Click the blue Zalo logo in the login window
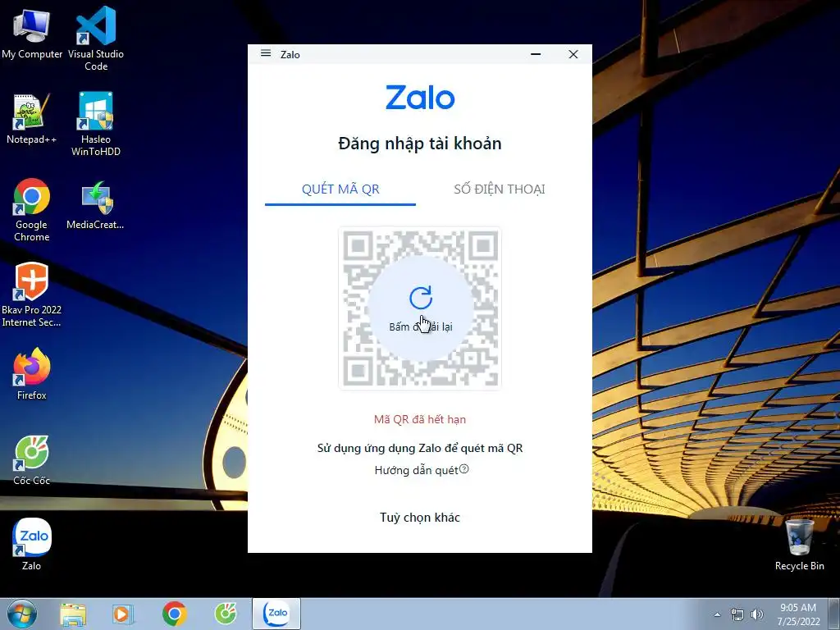840x630 pixels. point(420,98)
